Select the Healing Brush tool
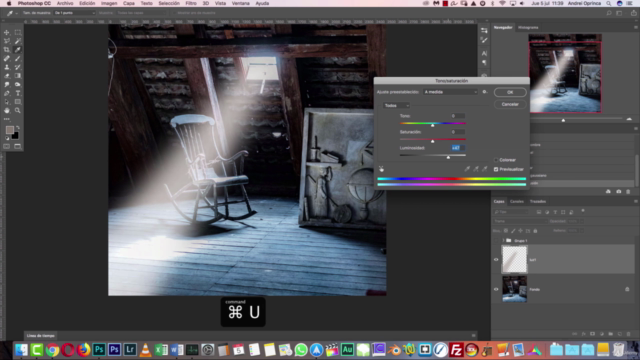Image resolution: width=640 pixels, height=360 pixels. (7, 58)
